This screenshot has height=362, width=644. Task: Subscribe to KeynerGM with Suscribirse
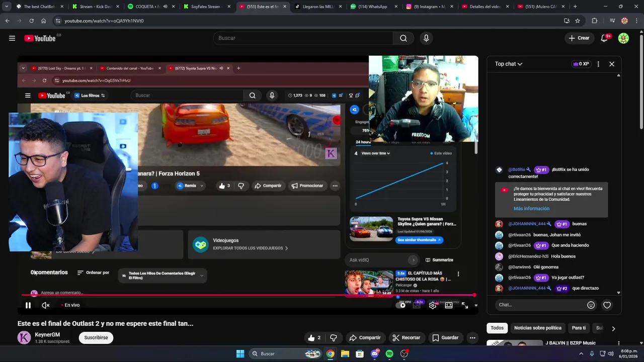point(96,338)
